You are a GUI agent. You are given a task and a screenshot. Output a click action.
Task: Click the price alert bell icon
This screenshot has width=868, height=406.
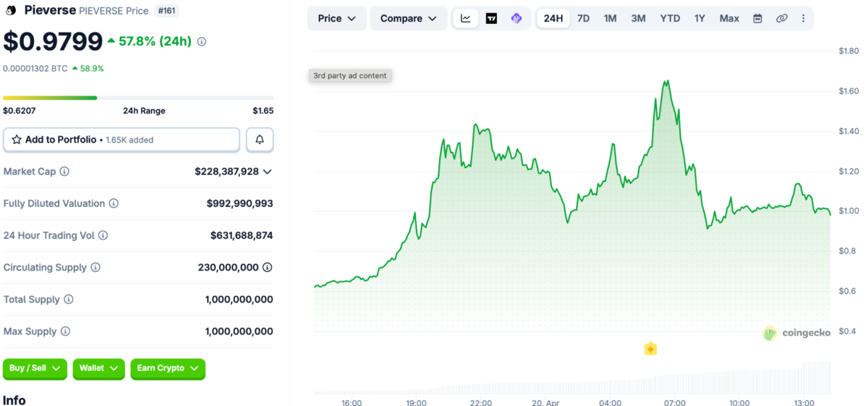point(260,140)
